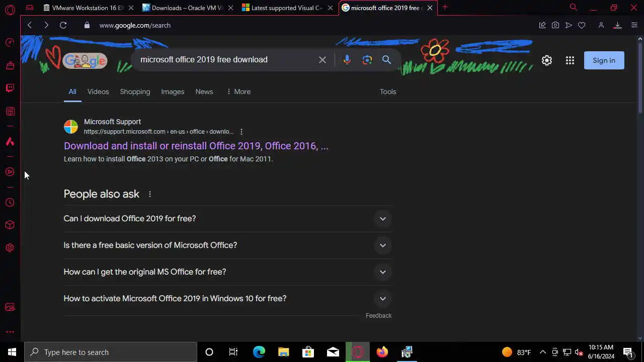The width and height of the screenshot is (644, 362).
Task: Expand 'Can I download Office 2019 for free?'
Action: (x=228, y=219)
